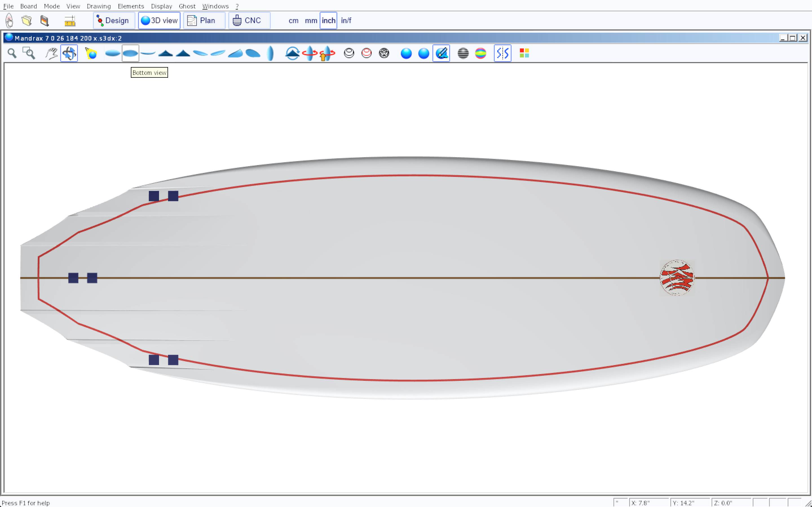This screenshot has width=812, height=507.
Task: Click the Bottom view icon
Action: [x=130, y=53]
